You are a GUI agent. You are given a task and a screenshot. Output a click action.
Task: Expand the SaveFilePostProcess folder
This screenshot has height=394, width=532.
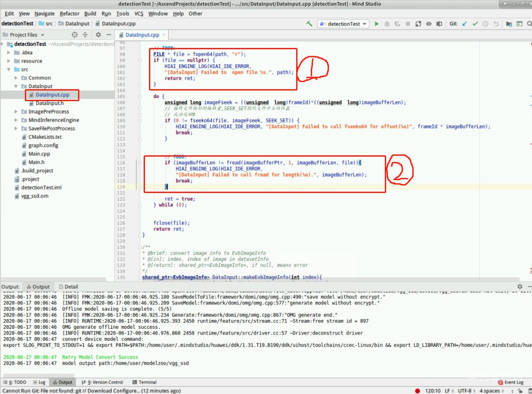tap(16, 128)
